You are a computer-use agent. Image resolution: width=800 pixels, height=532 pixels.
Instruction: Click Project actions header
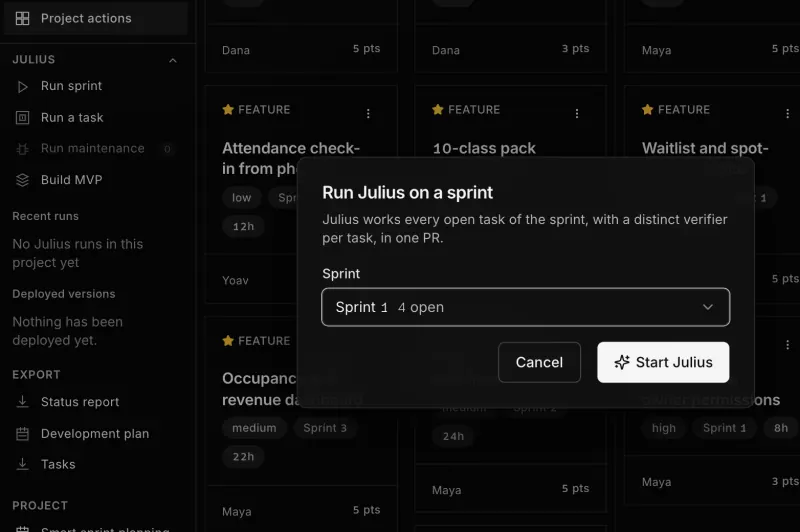[97, 18]
